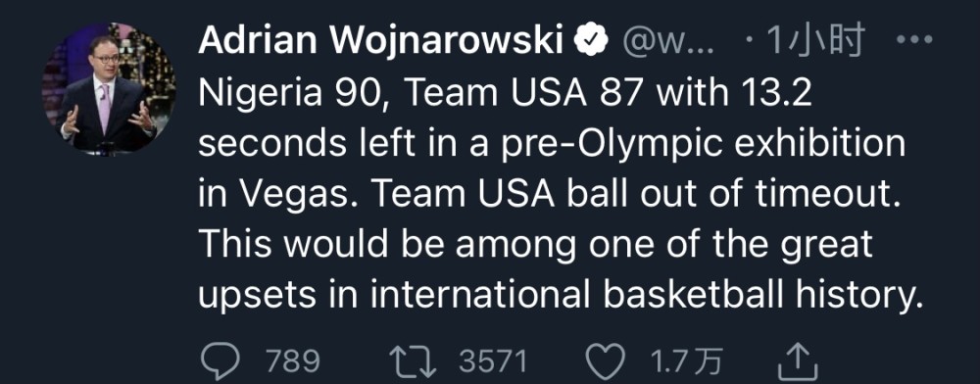Screen dimensions: 980x384
Task: Open Adrian Wojnarowski's profile picture
Action: pyautogui.click(x=109, y=89)
